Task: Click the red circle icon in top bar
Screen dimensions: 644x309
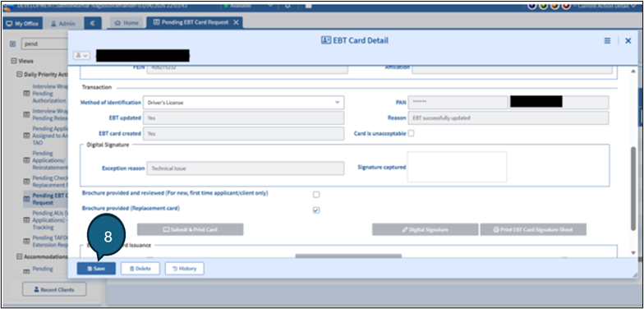Action: 566,6
